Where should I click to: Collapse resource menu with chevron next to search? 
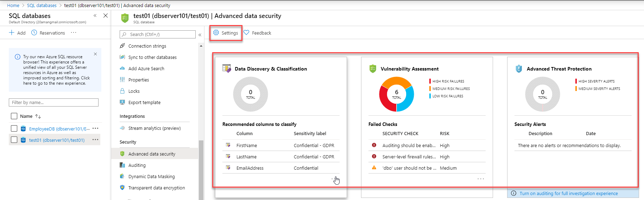(200, 35)
